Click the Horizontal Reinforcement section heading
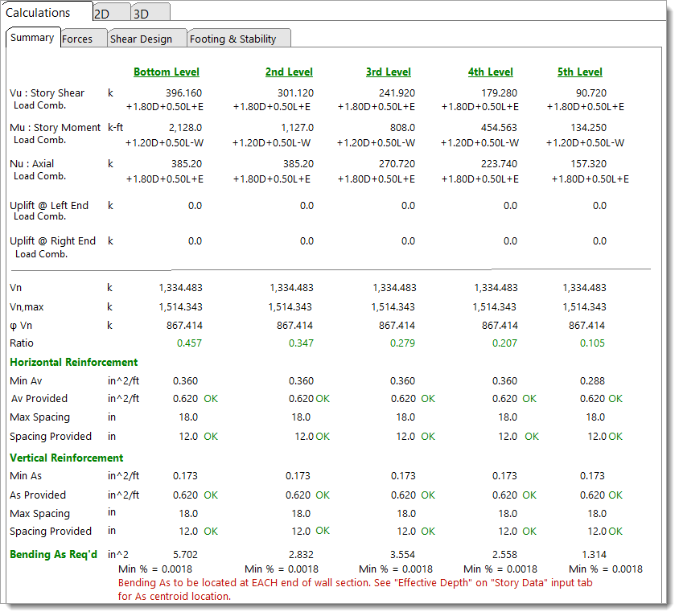The width and height of the screenshot is (679, 616). (73, 362)
